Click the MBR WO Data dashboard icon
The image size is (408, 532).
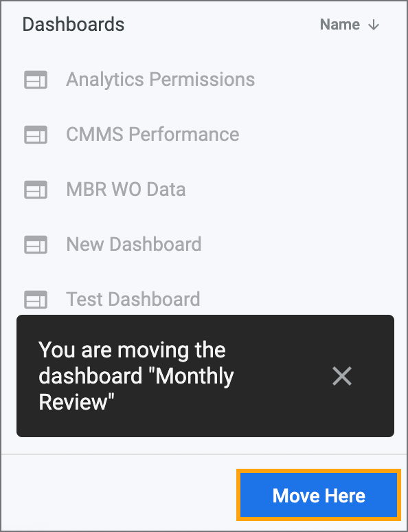36,190
